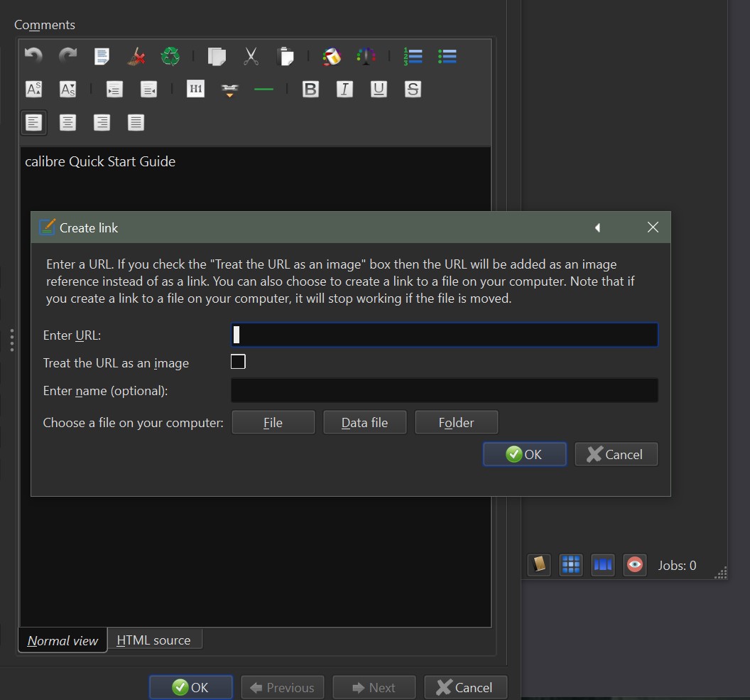Click the Create link dialog icon
The height and width of the screenshot is (700, 750).
point(47,227)
